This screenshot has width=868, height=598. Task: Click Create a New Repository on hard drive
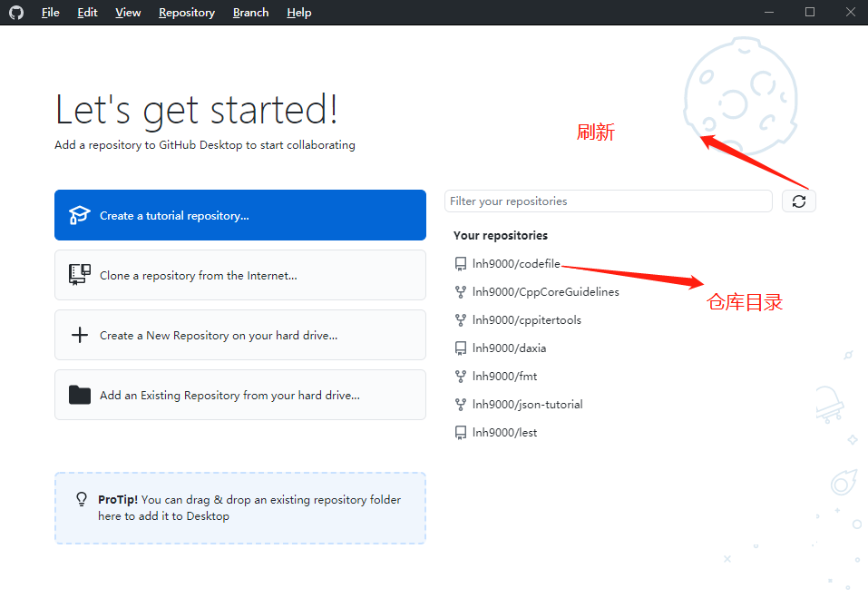coord(240,335)
